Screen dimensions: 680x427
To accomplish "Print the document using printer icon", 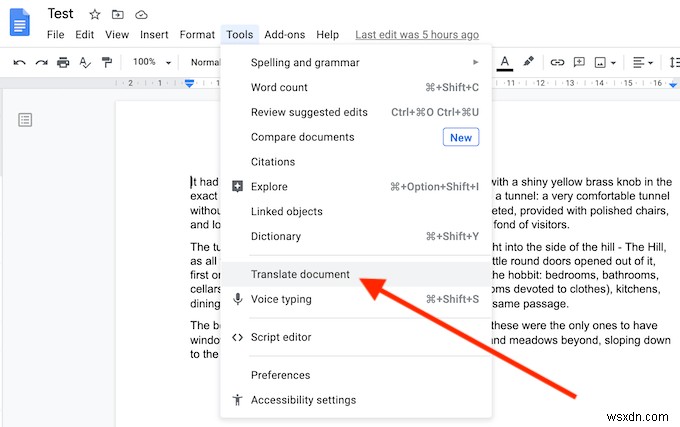I will coord(63,63).
